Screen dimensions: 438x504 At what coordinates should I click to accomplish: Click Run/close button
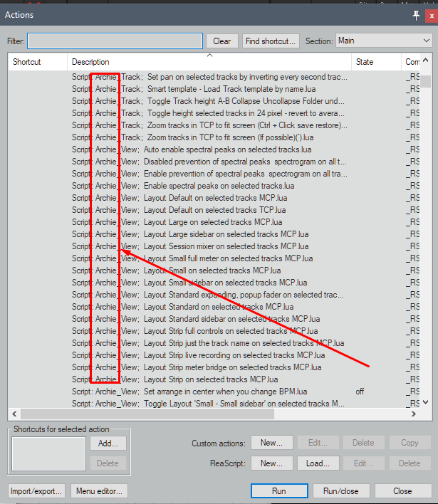coord(341,490)
